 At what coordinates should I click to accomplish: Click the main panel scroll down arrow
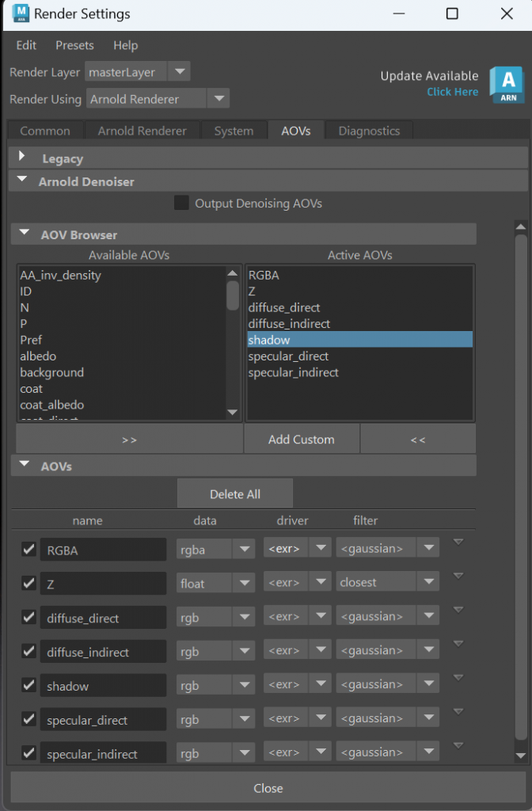521,755
